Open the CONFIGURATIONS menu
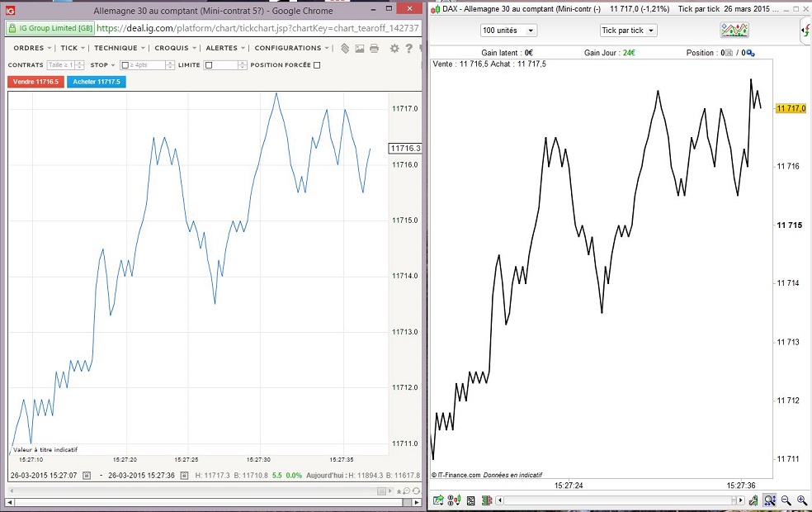812x512 pixels. (x=291, y=48)
